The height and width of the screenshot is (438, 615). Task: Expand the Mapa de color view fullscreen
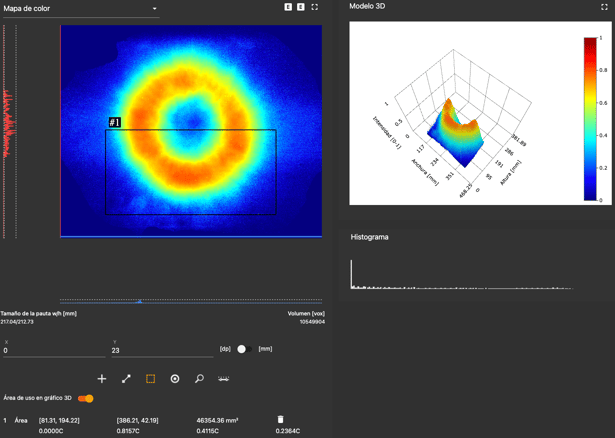coord(315,7)
